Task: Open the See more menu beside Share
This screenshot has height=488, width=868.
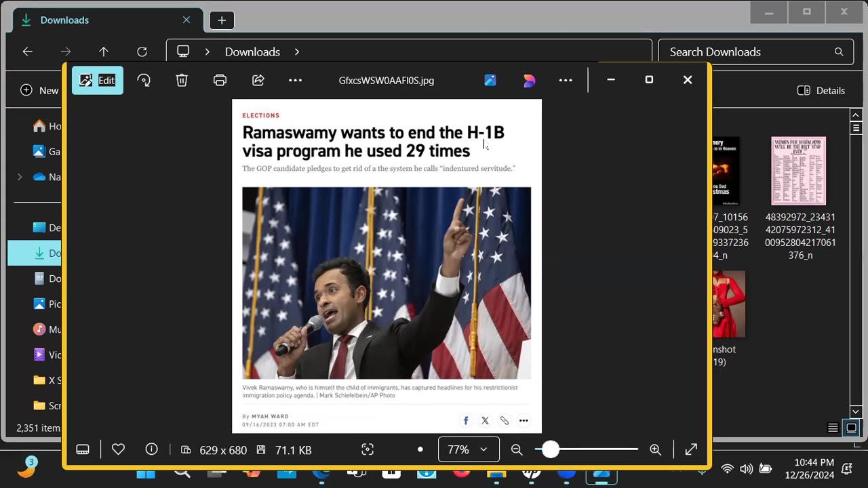Action: click(295, 80)
